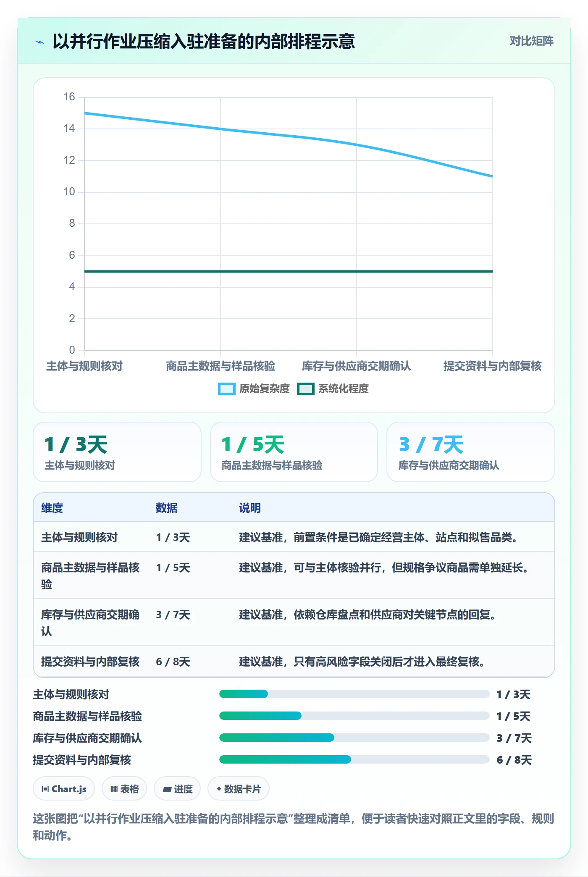Select table row cell 主体与规则核对
The image size is (588, 877).
pyautogui.click(x=79, y=537)
